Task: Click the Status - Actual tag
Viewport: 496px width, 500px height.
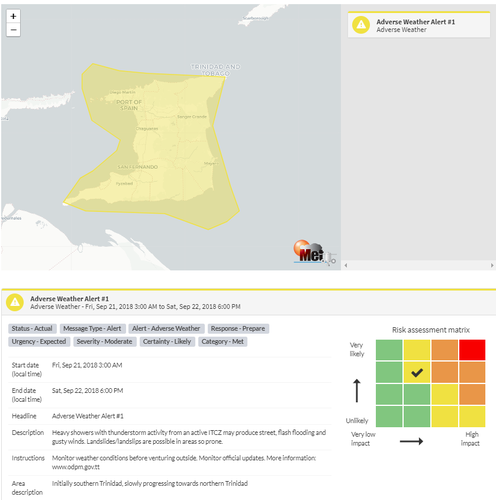Action: 32,329
